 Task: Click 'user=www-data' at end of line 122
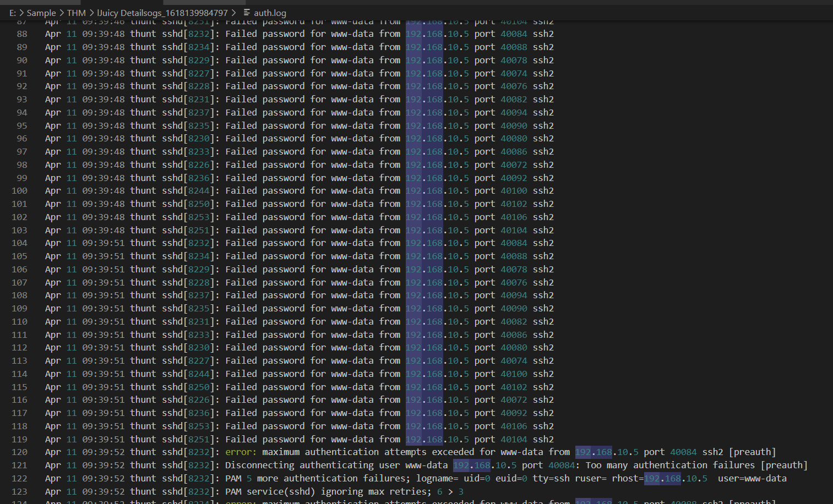point(752,479)
